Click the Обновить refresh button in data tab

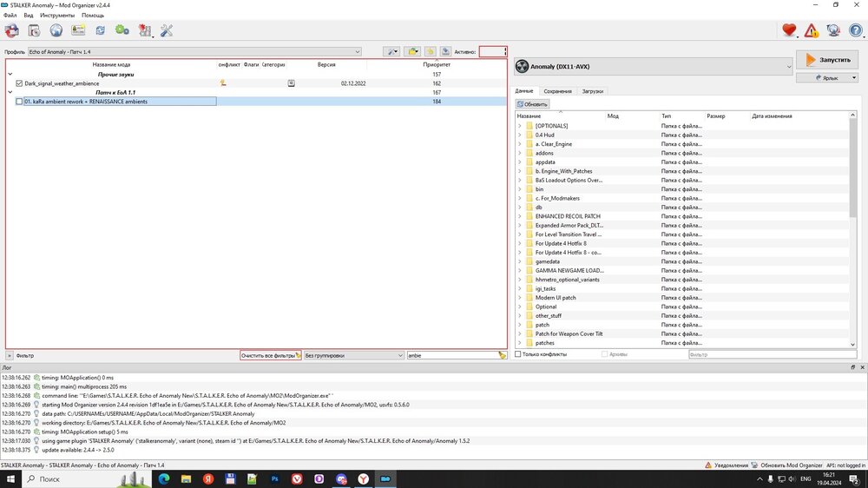point(533,104)
